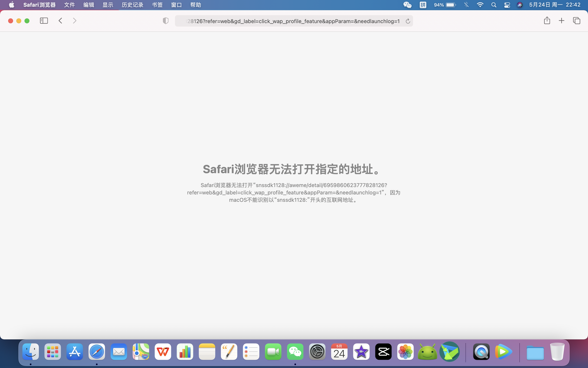Viewport: 588px width, 368px height.
Task: Open the blue folder in the Dock
Action: coord(535,353)
